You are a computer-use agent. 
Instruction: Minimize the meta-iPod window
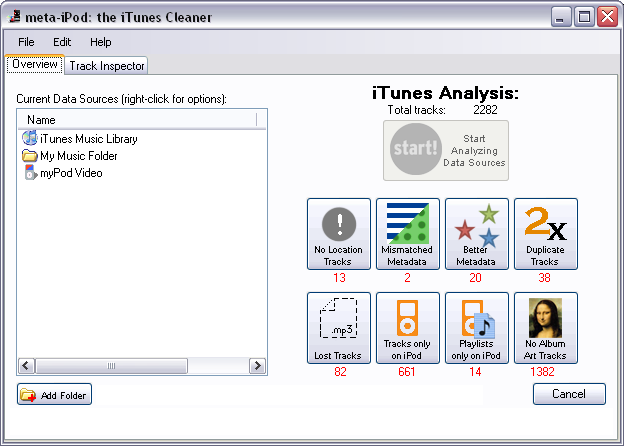coord(562,17)
